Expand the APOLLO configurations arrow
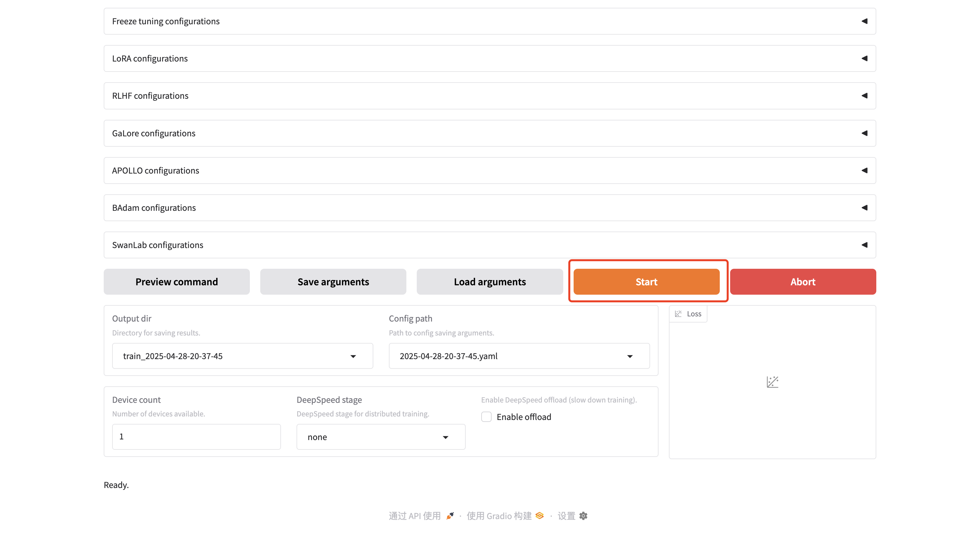980x533 pixels. coord(864,170)
